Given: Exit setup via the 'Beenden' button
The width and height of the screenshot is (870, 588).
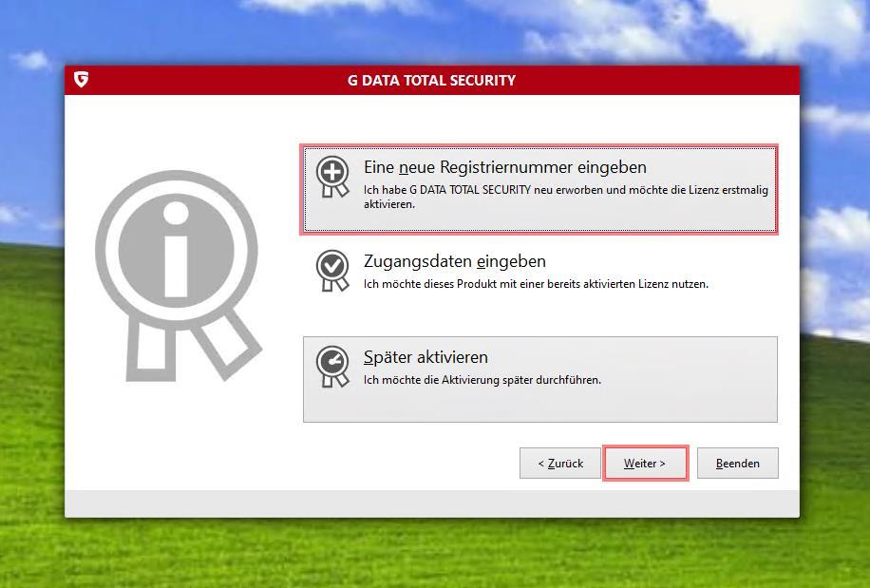Looking at the screenshot, I should click(737, 464).
